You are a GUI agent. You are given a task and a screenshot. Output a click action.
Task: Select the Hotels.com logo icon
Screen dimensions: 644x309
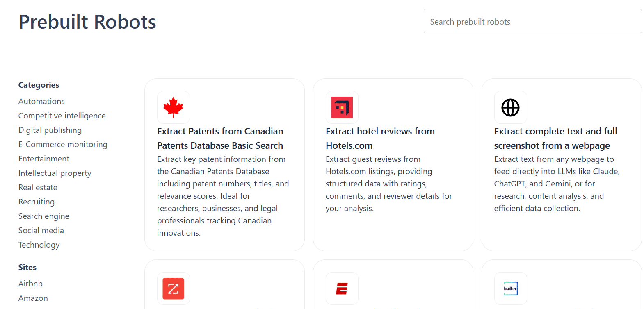click(x=342, y=107)
